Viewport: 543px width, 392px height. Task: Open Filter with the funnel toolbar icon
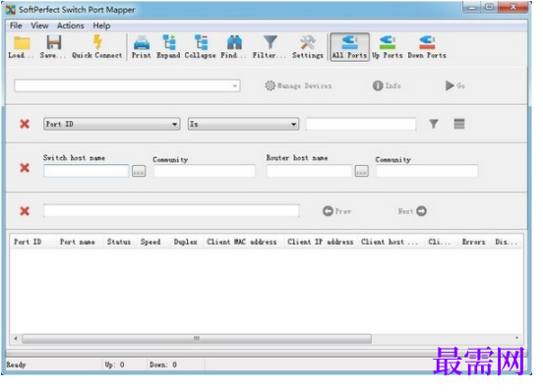pos(271,42)
